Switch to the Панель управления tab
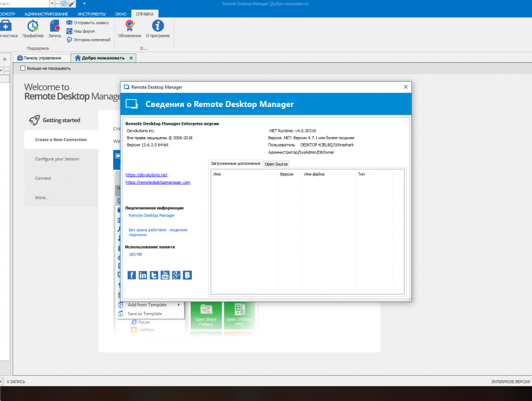 pyautogui.click(x=42, y=58)
